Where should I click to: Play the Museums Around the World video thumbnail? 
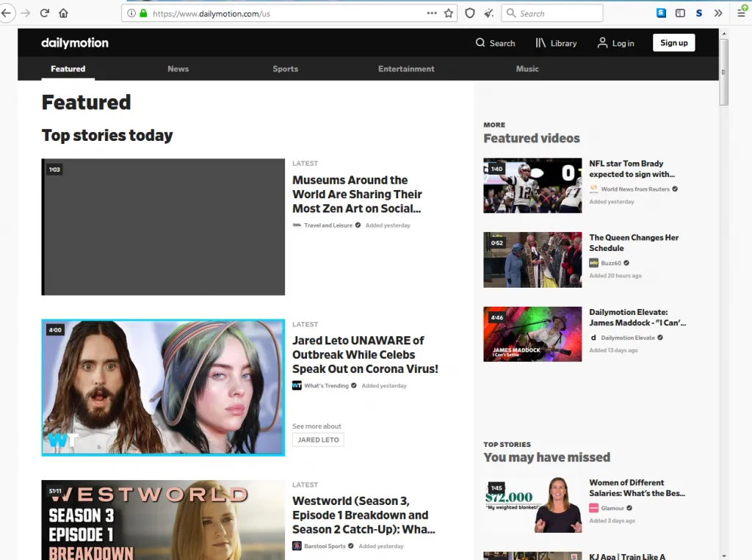tap(163, 227)
